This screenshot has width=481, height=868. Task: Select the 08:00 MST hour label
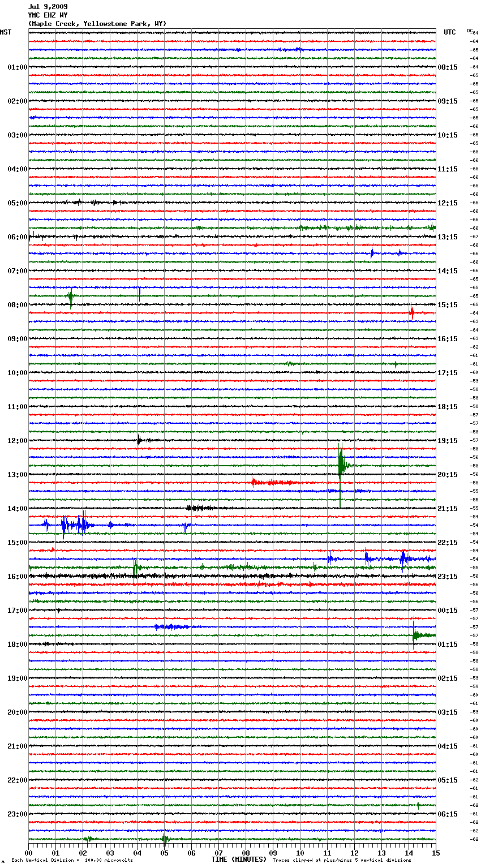18,305
